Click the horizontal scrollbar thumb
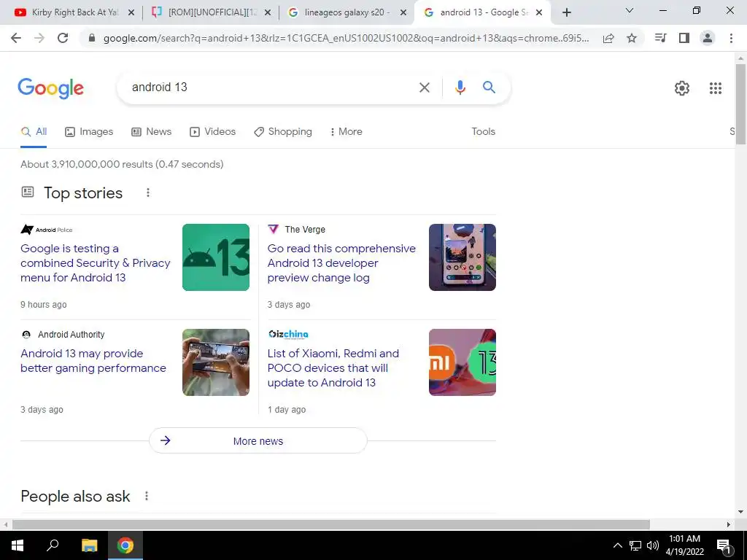The height and width of the screenshot is (560, 747). [330, 524]
